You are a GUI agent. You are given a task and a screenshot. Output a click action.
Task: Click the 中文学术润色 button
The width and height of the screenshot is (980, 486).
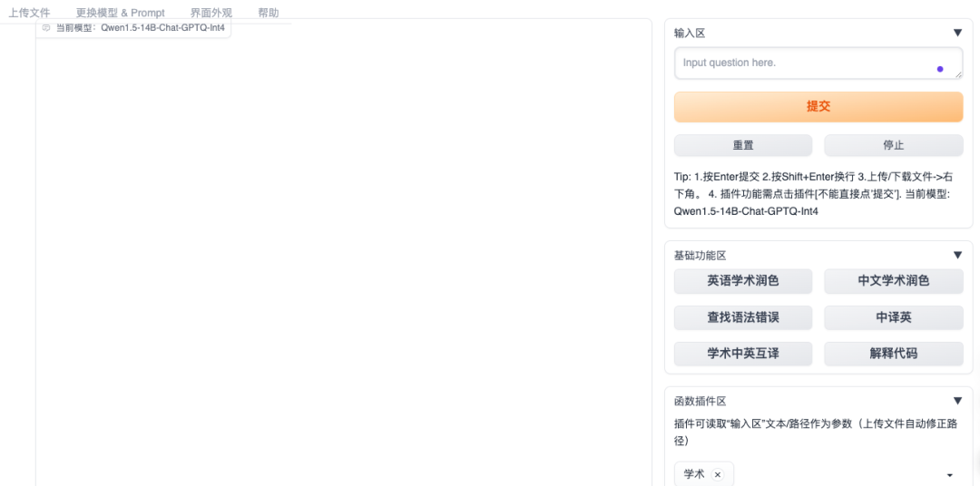click(x=894, y=281)
